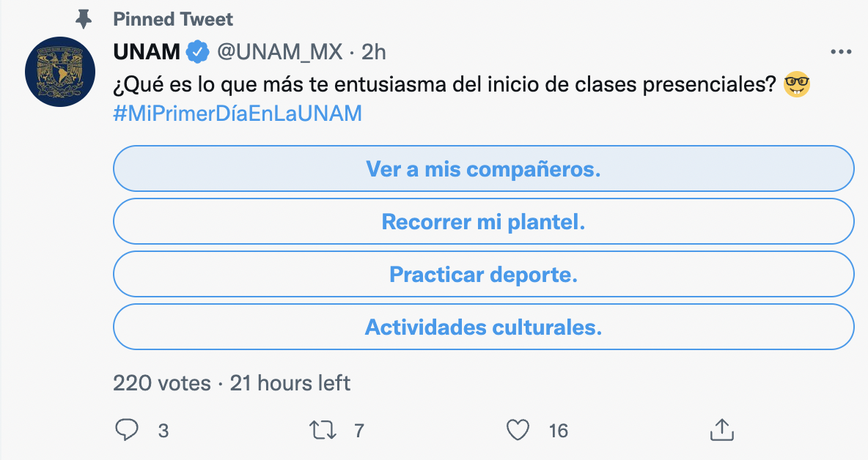Click the UNAM display name
Viewport: 868px width, 460px height.
pyautogui.click(x=147, y=52)
